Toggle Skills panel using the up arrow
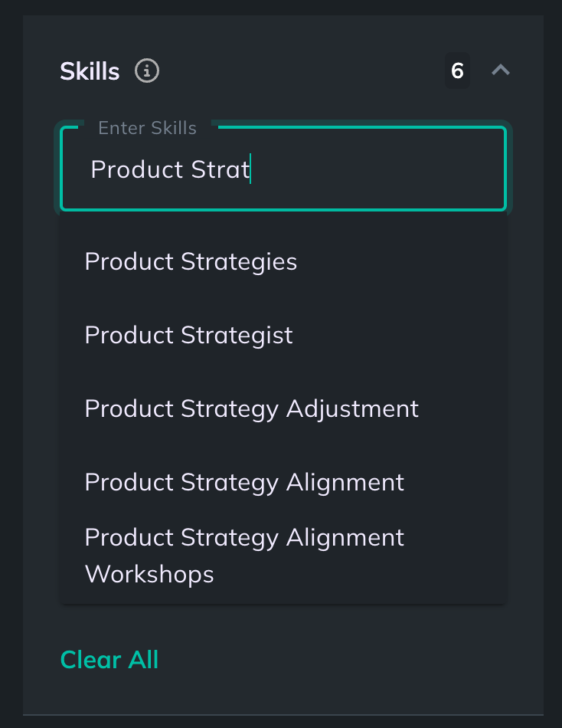 [501, 70]
